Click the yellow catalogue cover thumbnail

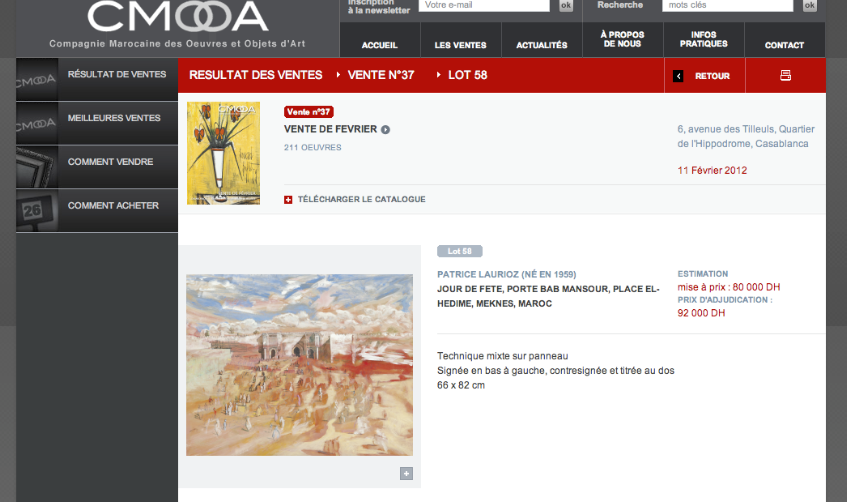(x=224, y=153)
